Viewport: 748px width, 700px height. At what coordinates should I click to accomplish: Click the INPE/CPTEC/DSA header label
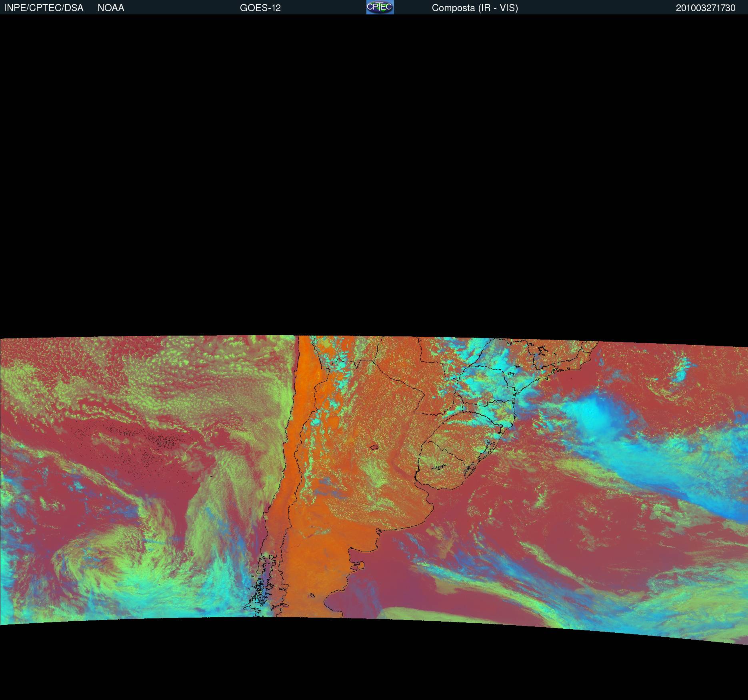coord(44,8)
